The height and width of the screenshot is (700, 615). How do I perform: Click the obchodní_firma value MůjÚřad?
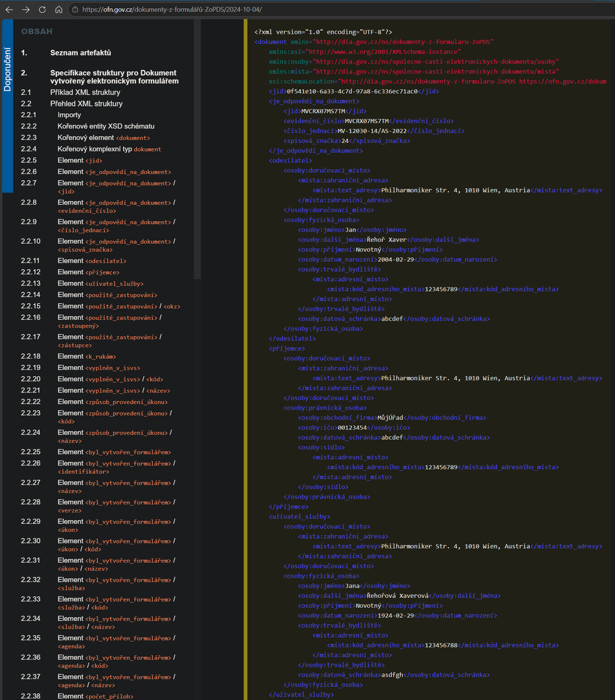pyautogui.click(x=390, y=418)
